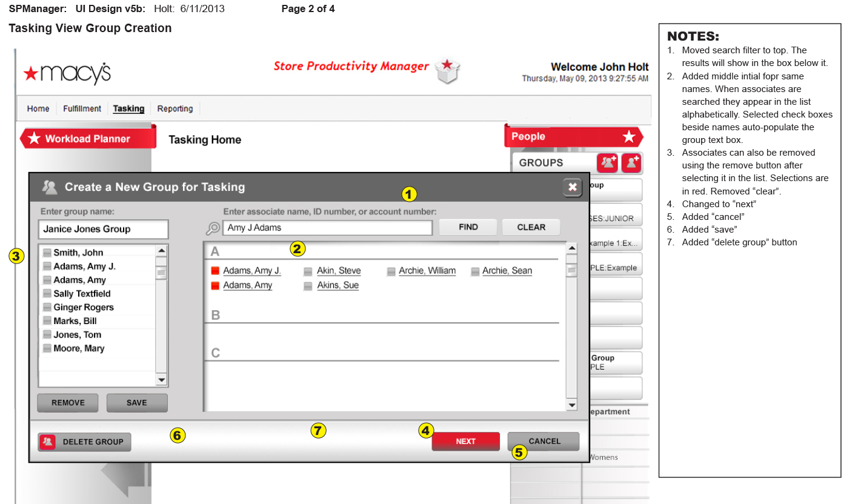This screenshot has height=504, width=855.
Task: Click the Delete Group button
Action: (x=84, y=442)
